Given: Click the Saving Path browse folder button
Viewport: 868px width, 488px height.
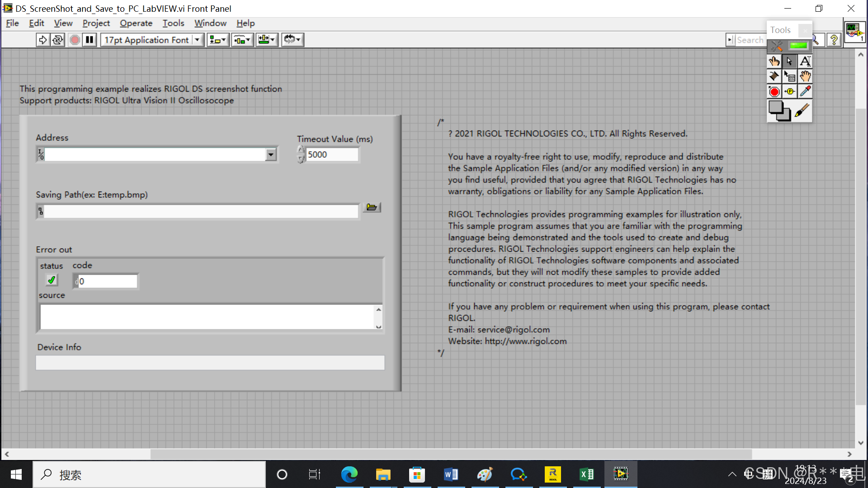Looking at the screenshot, I should pos(372,207).
